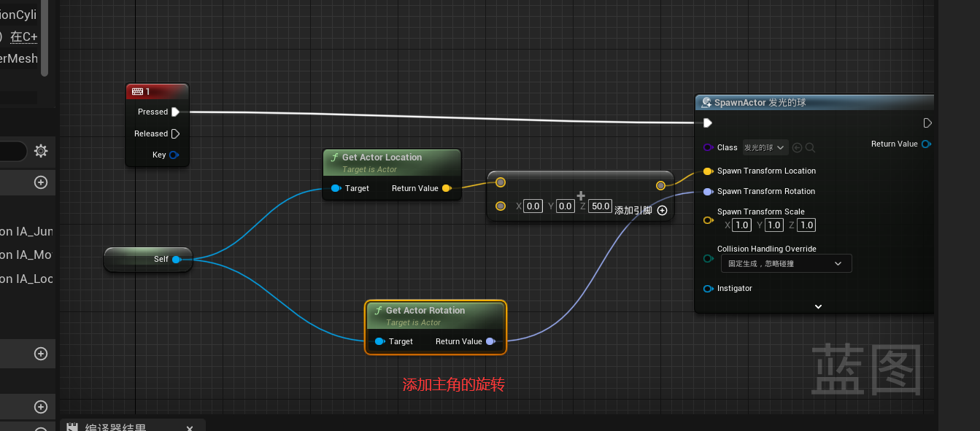
Task: Click the second plus button in the left panel
Action: (41, 354)
